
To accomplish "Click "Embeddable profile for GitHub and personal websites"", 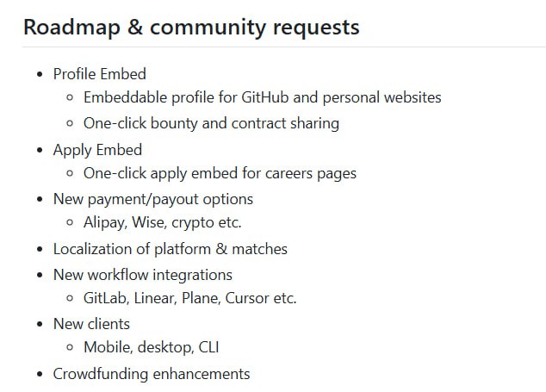I will tap(262, 98).
